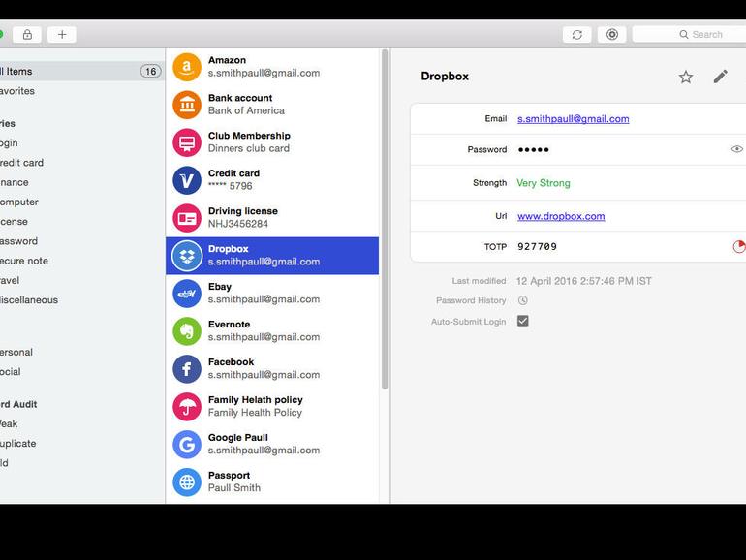Select the Passport globe icon

187,482
